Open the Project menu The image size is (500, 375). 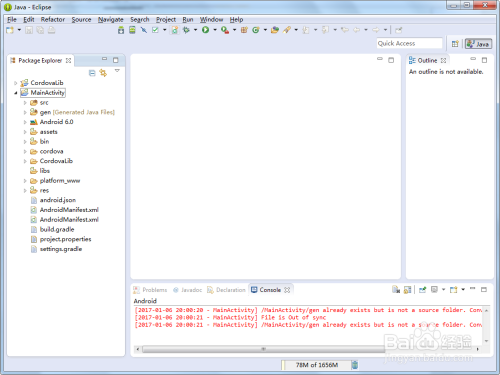coord(166,19)
